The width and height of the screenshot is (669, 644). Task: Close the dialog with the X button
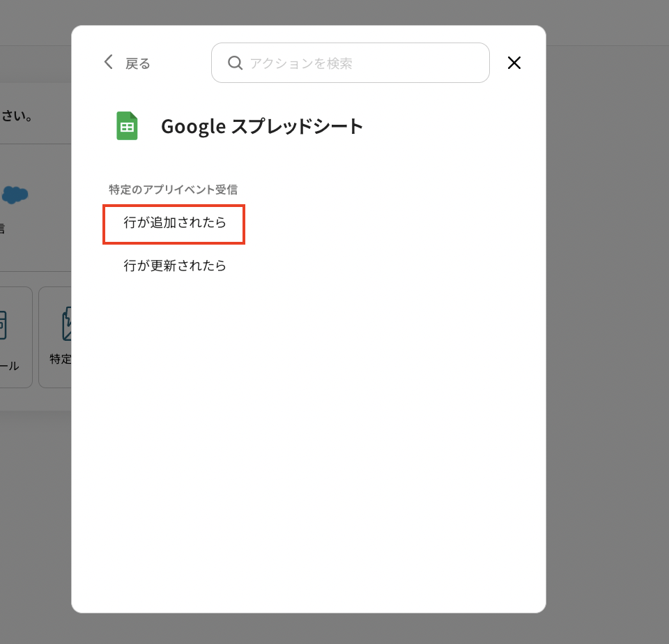point(514,63)
